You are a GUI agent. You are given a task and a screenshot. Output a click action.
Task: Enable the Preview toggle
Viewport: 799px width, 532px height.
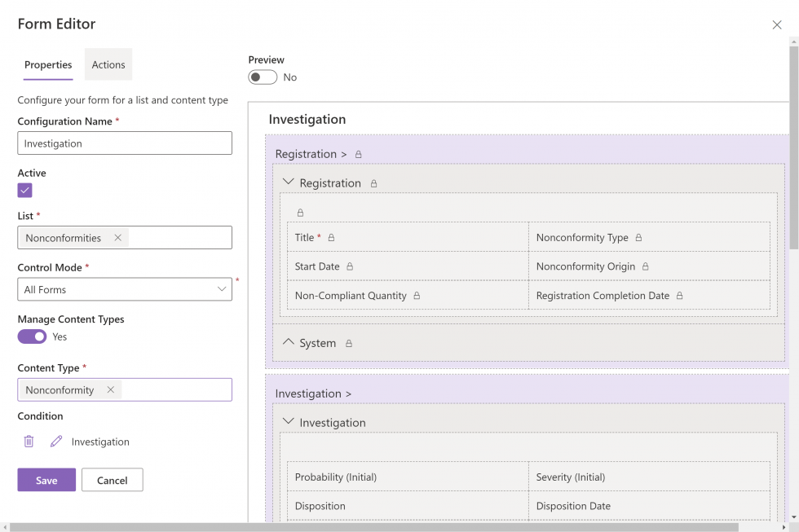click(x=262, y=77)
